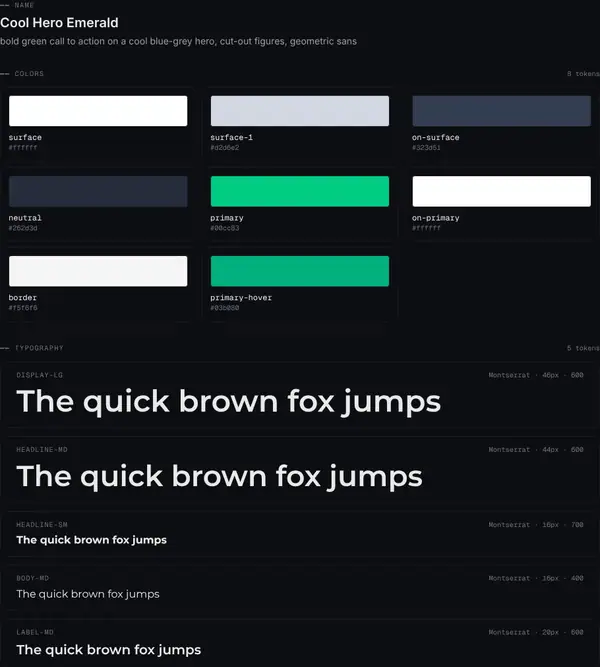
Task: Click the description starting "bold green call to action"
Action: tap(178, 41)
